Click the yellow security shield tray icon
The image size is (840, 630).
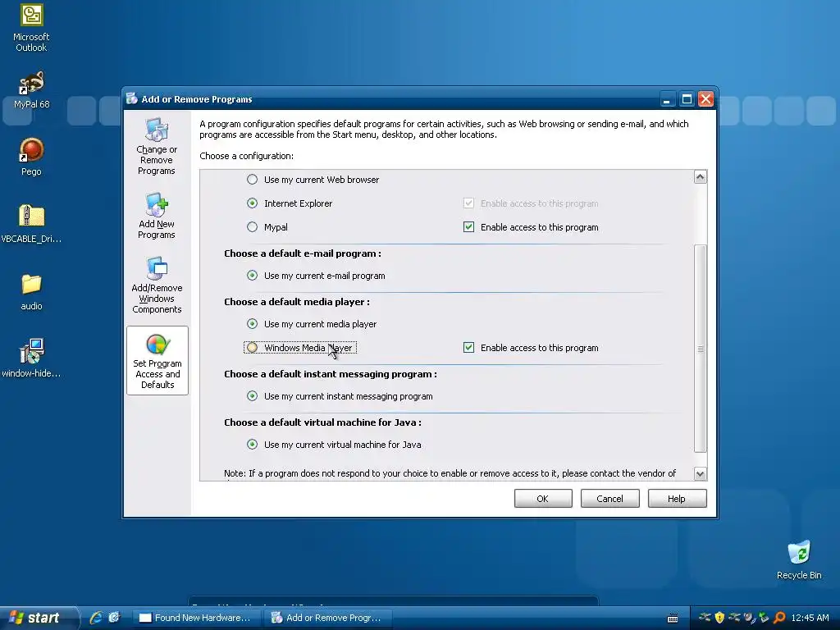click(x=719, y=618)
